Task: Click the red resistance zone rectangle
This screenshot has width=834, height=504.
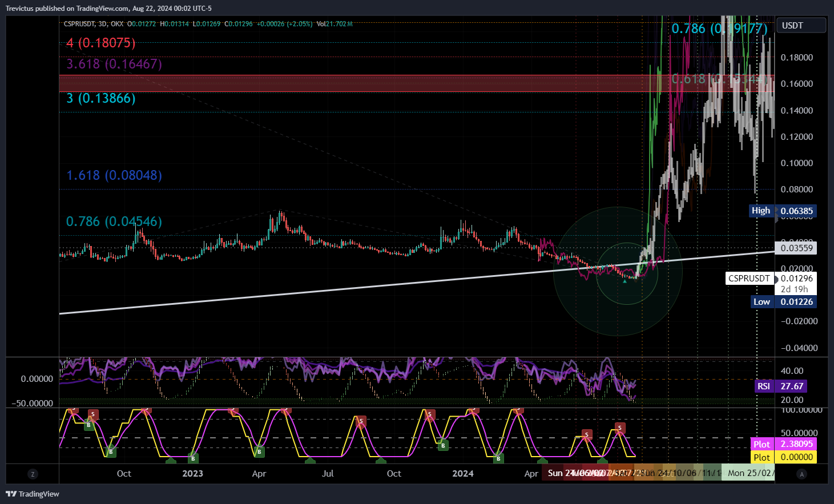Action: click(417, 83)
